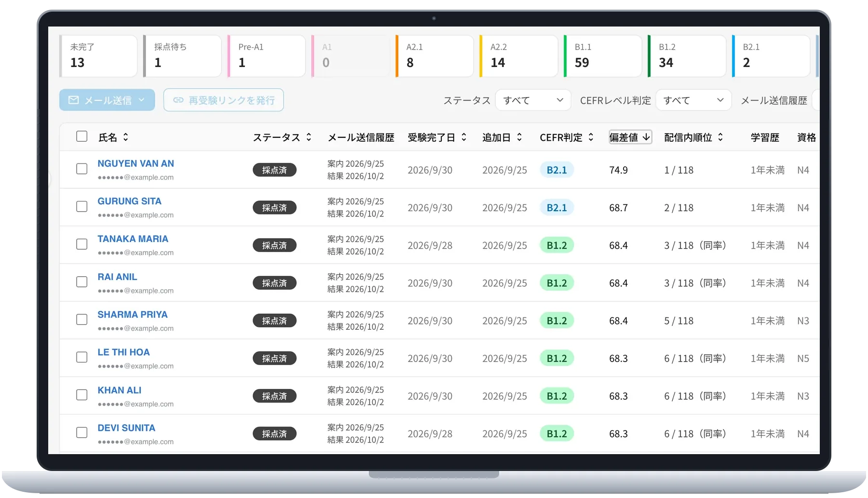The width and height of the screenshot is (868, 498).
Task: Sort by CEFR判定 column arrows
Action: (591, 137)
